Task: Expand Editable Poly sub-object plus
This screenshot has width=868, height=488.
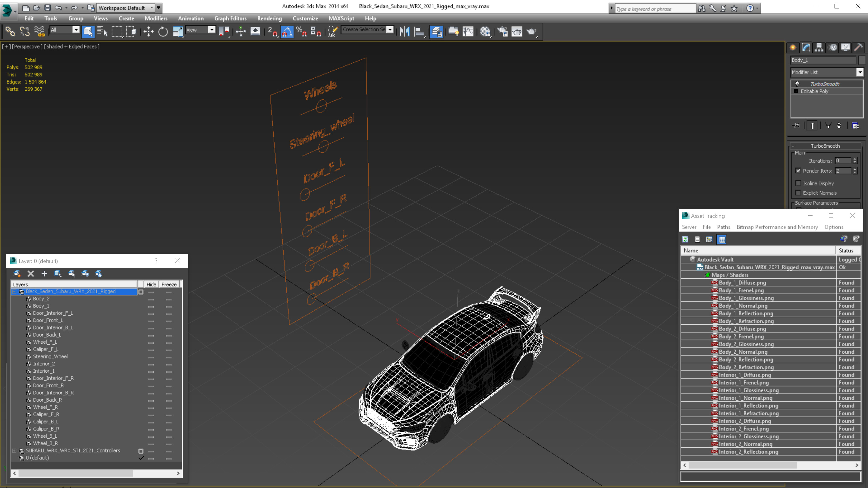Action: tap(796, 91)
